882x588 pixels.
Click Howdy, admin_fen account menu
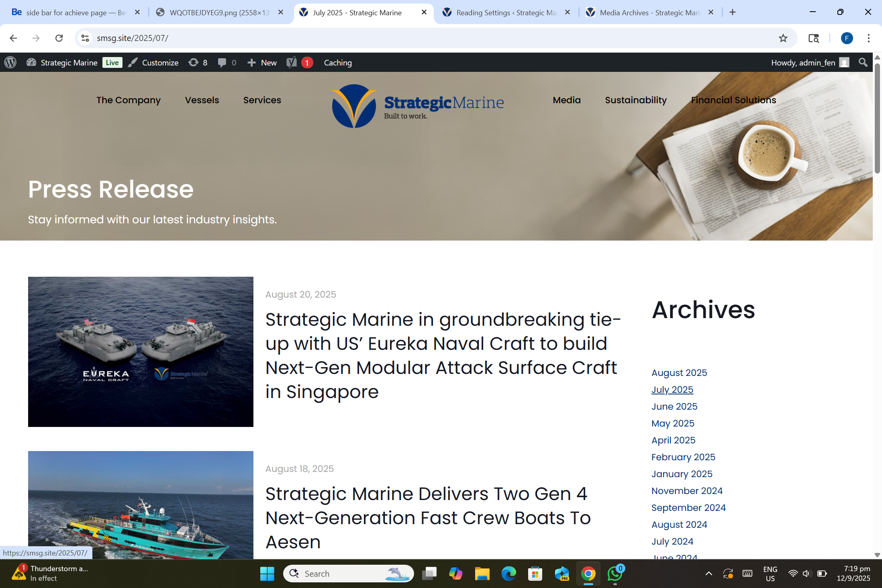click(810, 63)
